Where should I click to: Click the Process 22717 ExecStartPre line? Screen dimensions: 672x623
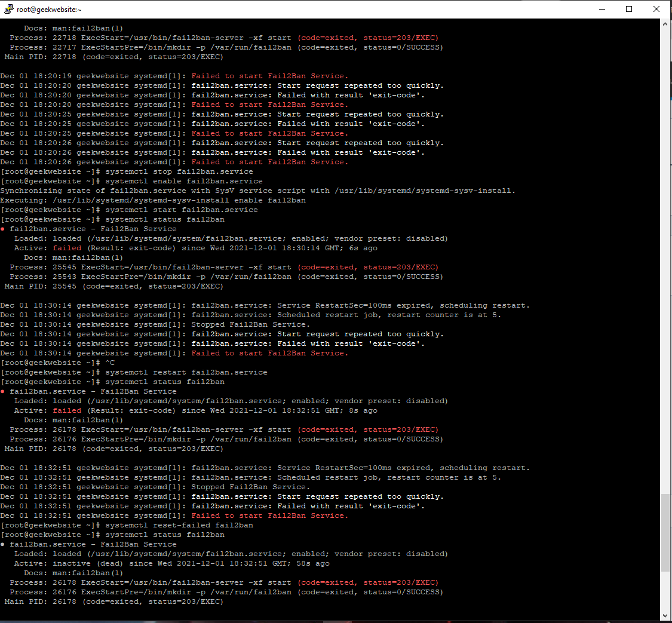[x=227, y=47]
